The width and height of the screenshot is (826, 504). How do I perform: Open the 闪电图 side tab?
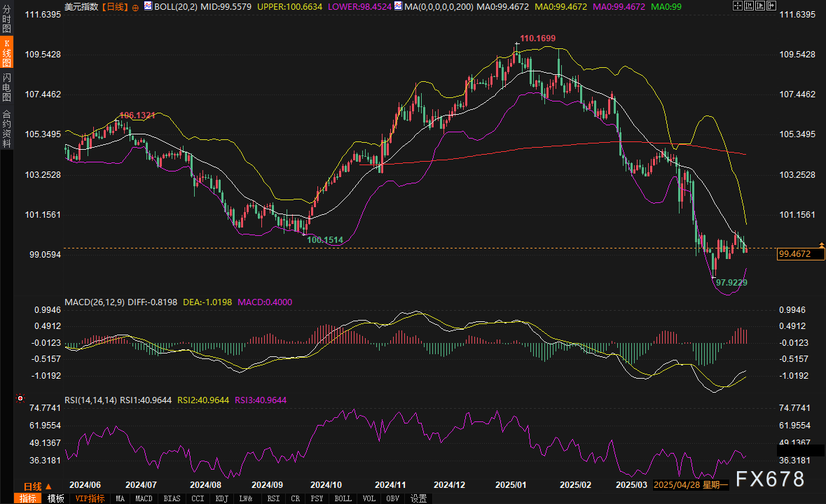click(6, 86)
